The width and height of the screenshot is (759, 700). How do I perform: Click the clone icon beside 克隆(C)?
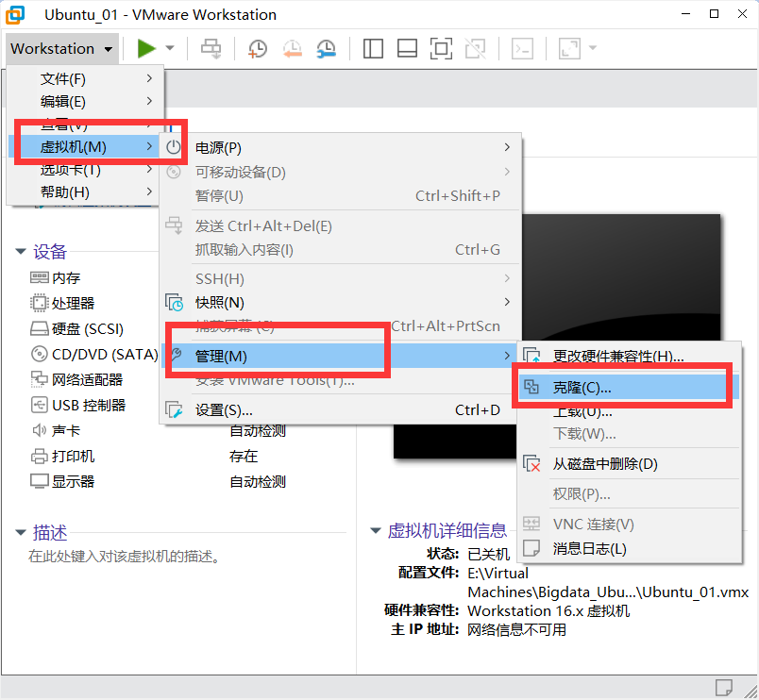[x=531, y=387]
